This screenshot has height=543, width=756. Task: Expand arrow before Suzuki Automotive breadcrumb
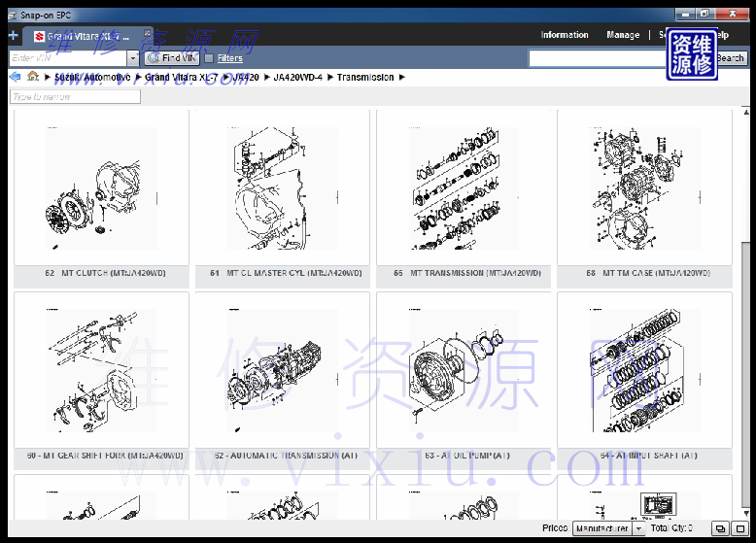(48, 77)
